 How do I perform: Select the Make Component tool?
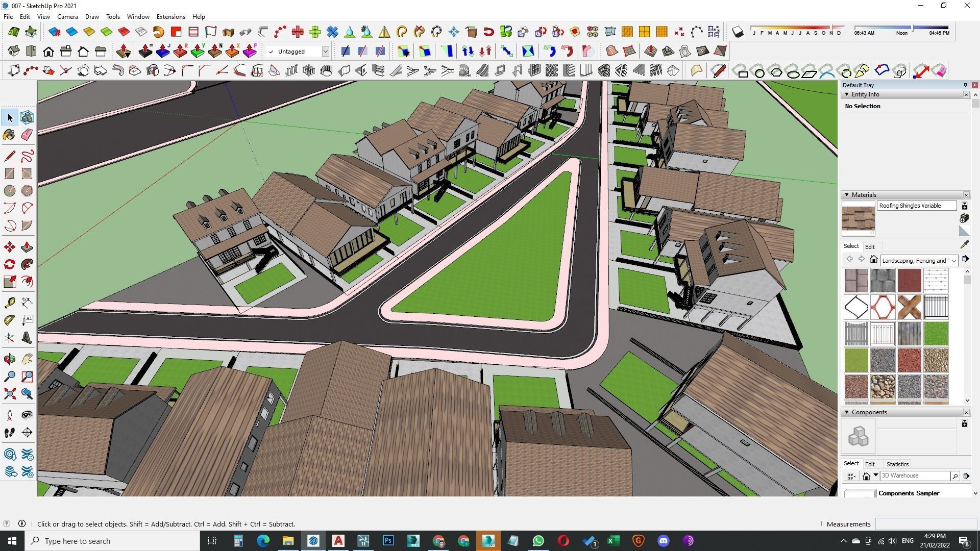coord(27,117)
